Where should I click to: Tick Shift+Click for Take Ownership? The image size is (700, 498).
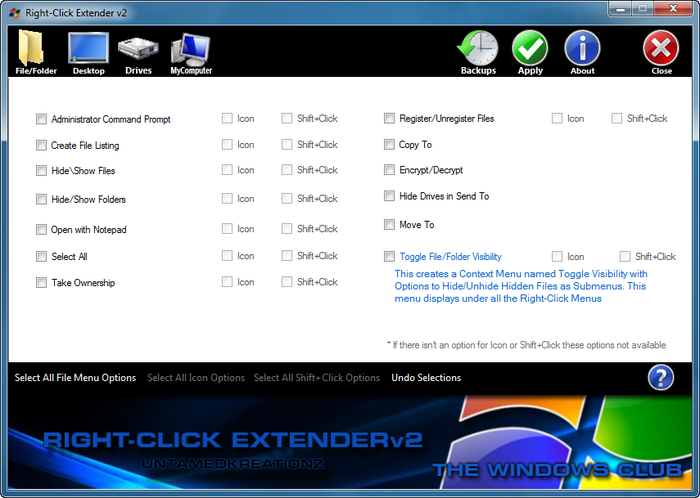(287, 282)
